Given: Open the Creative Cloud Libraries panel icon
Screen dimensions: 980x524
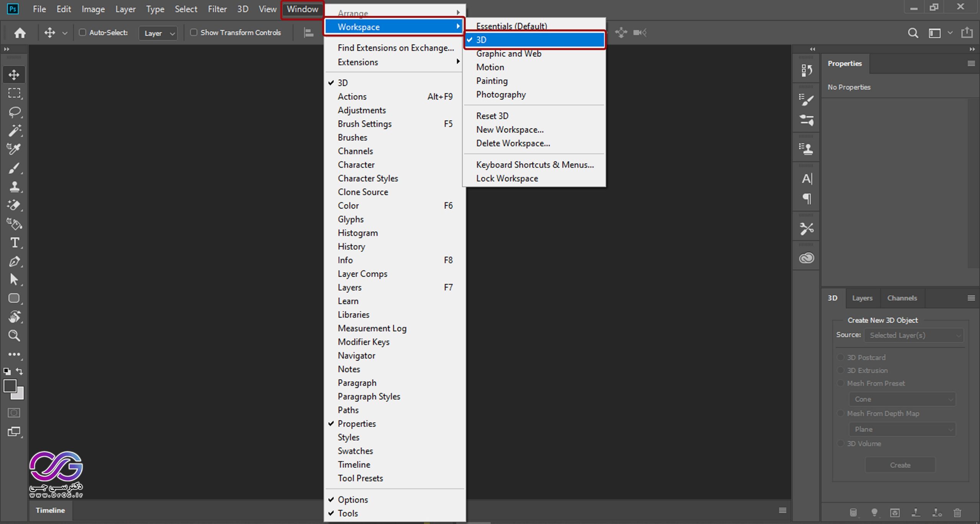Looking at the screenshot, I should [807, 258].
